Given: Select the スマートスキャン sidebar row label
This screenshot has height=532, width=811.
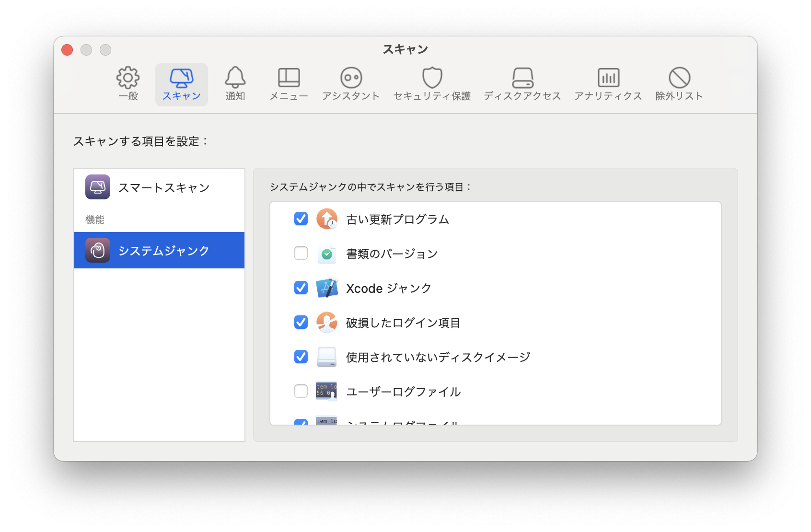Looking at the screenshot, I should point(164,187).
